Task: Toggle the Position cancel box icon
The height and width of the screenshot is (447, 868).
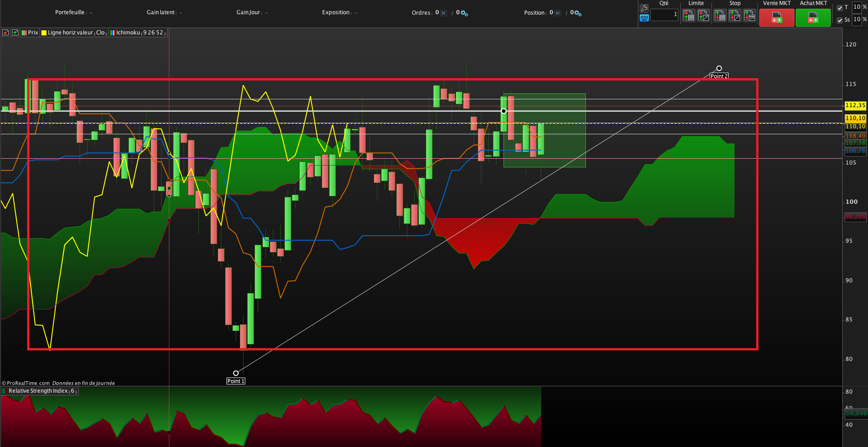Action: [x=558, y=13]
